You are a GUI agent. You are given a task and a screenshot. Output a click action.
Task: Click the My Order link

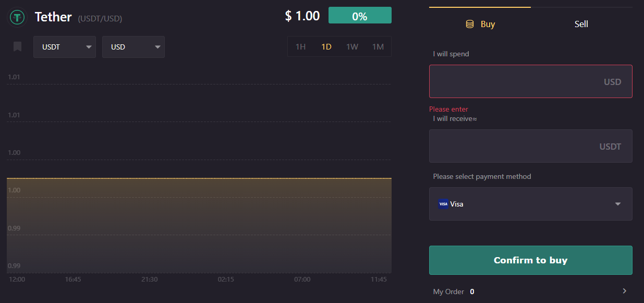point(448,292)
